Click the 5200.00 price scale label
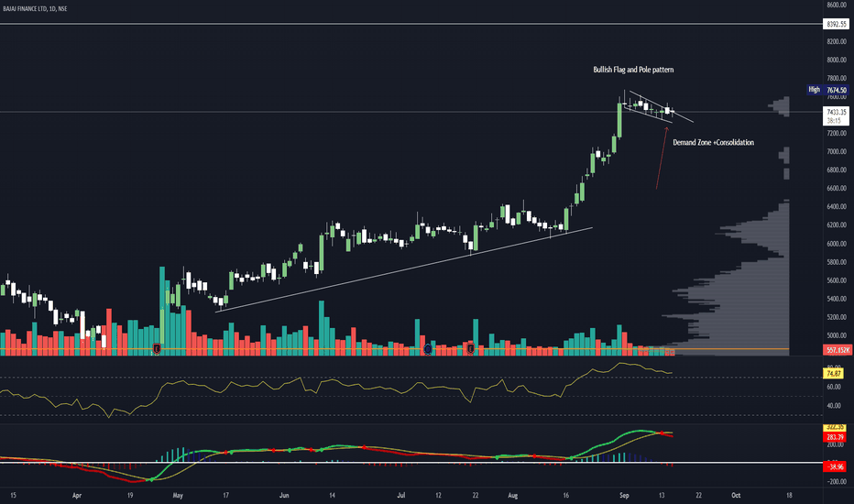Screen dimensions: 854x504 pyautogui.click(x=837, y=317)
